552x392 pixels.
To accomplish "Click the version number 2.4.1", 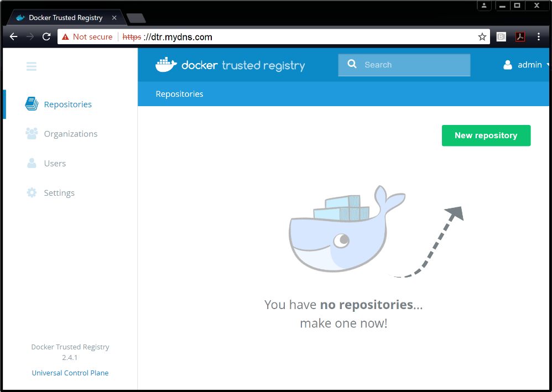I will [70, 358].
